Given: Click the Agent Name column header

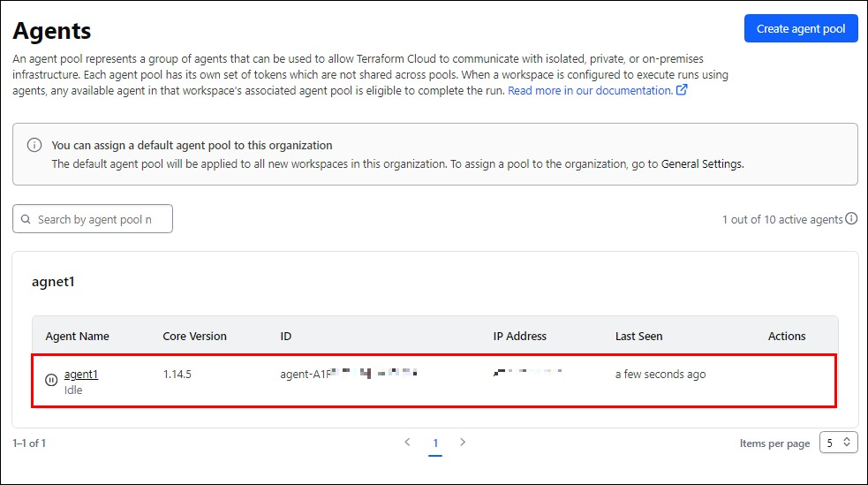Looking at the screenshot, I should (x=77, y=336).
